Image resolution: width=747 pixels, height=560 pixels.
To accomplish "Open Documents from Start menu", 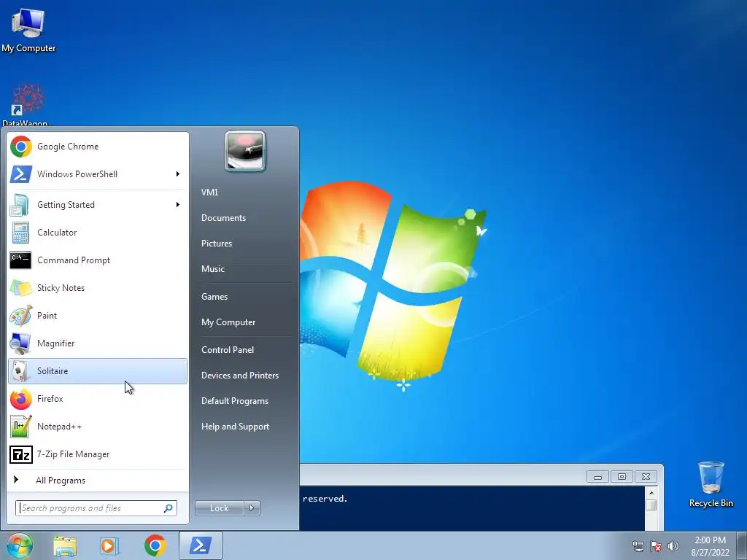I will (x=223, y=218).
